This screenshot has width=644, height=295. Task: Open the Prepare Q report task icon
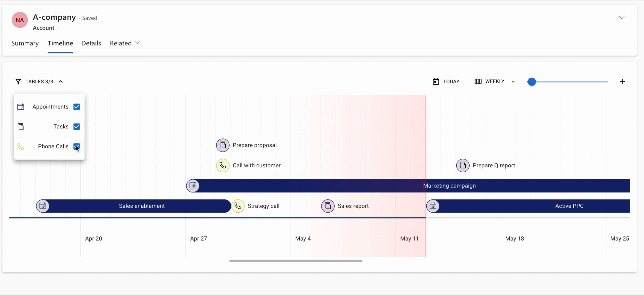[463, 165]
